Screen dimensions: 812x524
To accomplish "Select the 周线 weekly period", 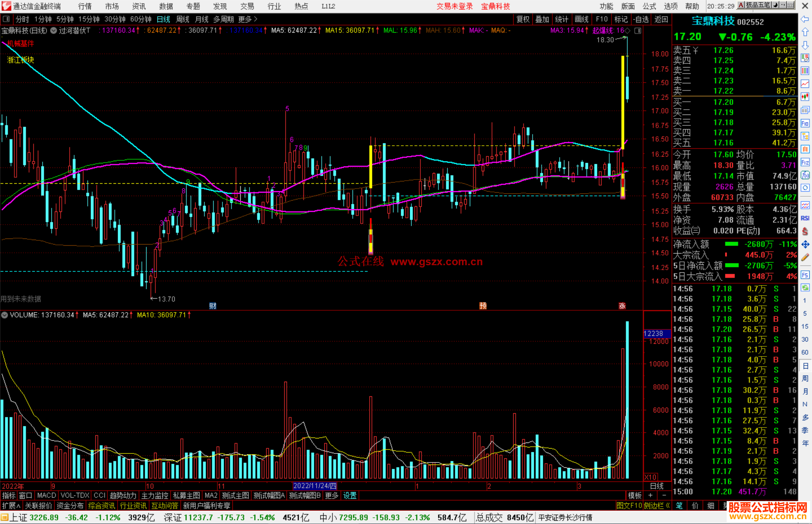I will pyautogui.click(x=183, y=19).
